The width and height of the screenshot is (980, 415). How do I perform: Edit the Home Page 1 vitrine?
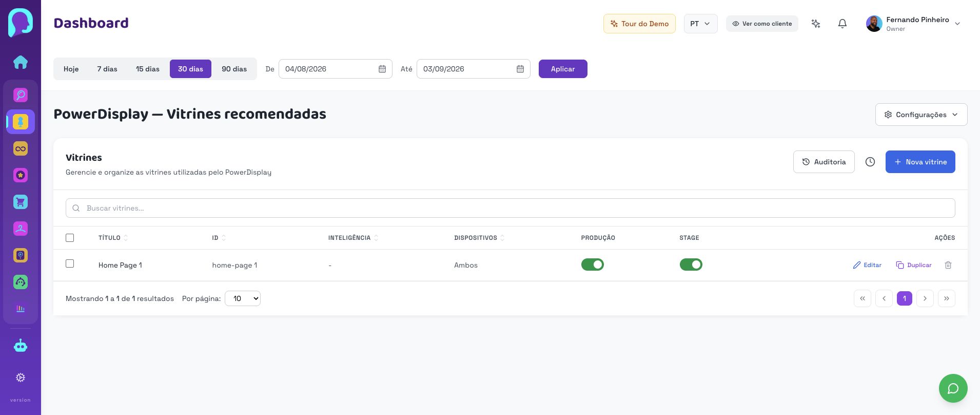click(x=867, y=265)
